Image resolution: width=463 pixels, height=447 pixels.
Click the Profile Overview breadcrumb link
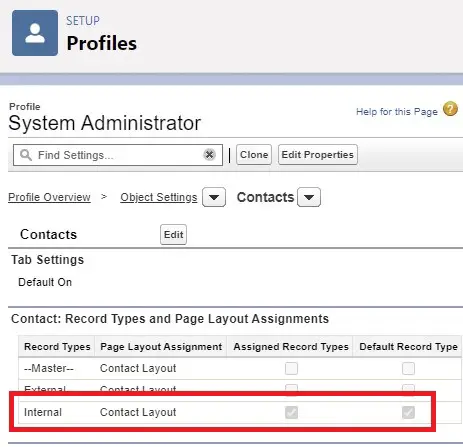[49, 197]
